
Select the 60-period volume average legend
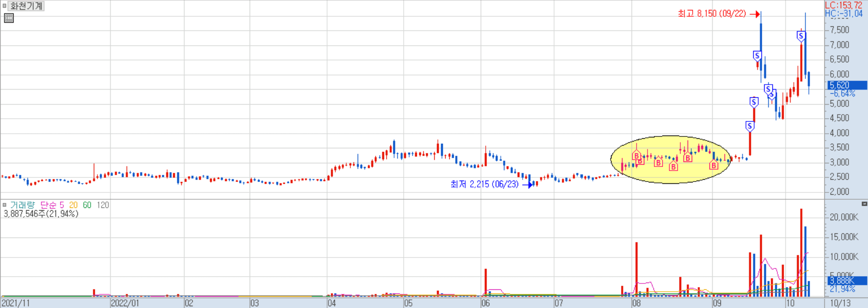[x=87, y=205]
